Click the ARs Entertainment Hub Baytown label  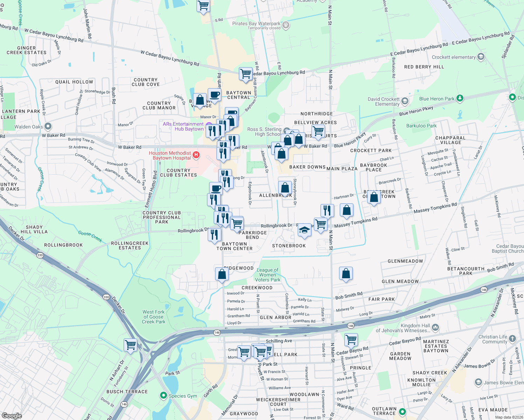pos(184,126)
